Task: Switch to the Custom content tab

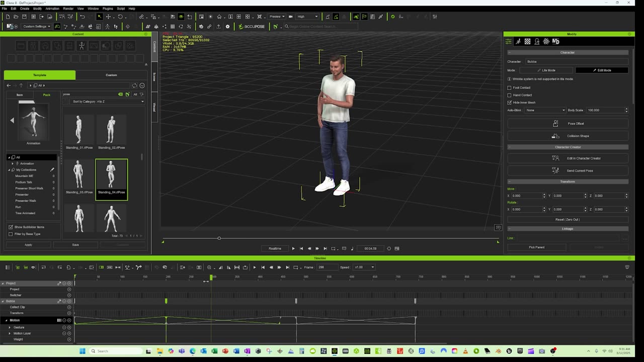Action: (111, 75)
